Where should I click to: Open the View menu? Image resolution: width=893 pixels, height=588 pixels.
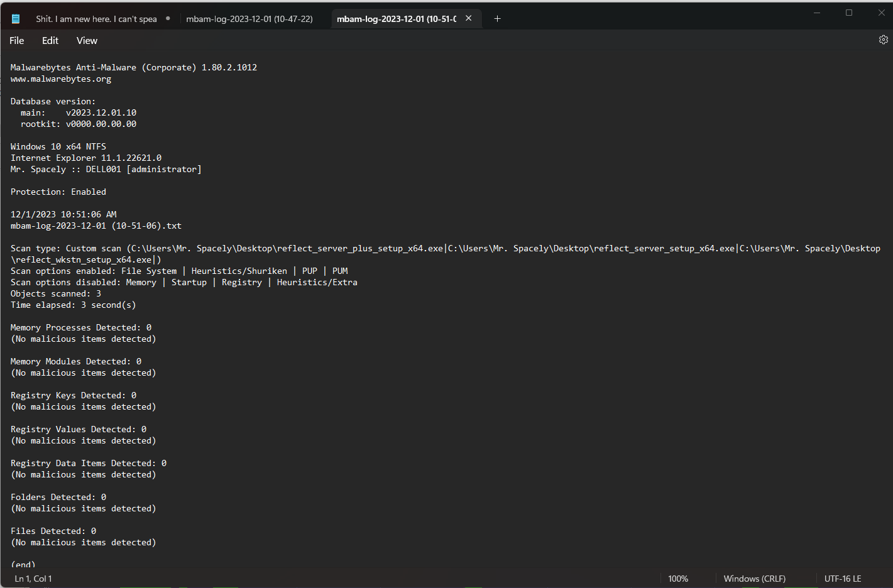[87, 40]
